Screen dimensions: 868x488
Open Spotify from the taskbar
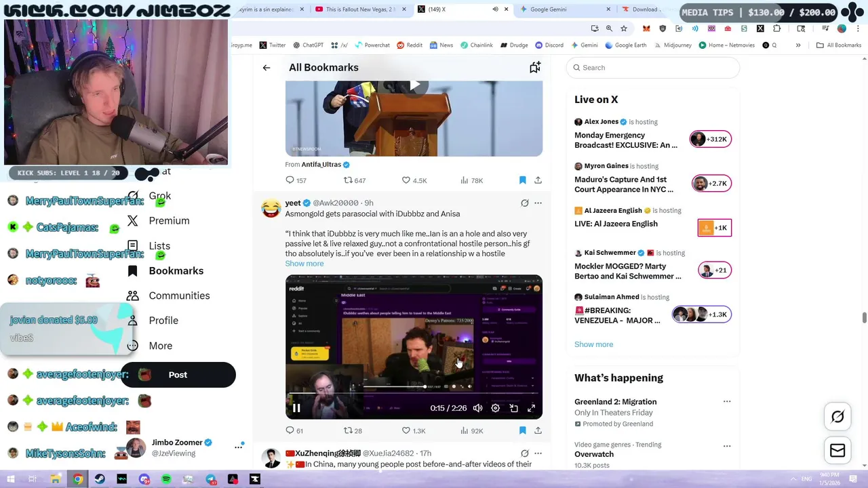pos(166,479)
